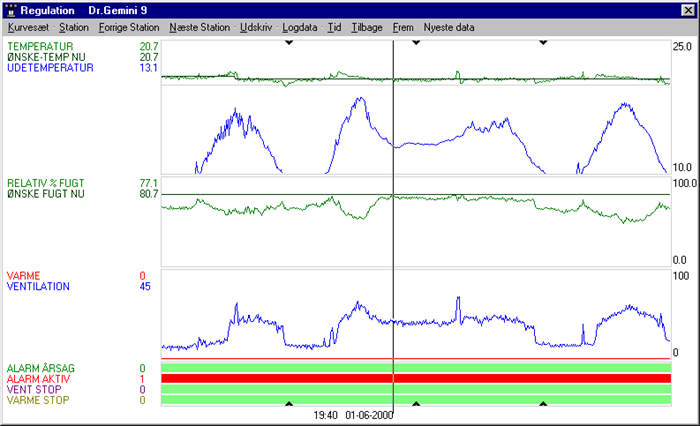The width and height of the screenshot is (700, 426).
Task: Step forward with Frem
Action: (403, 28)
